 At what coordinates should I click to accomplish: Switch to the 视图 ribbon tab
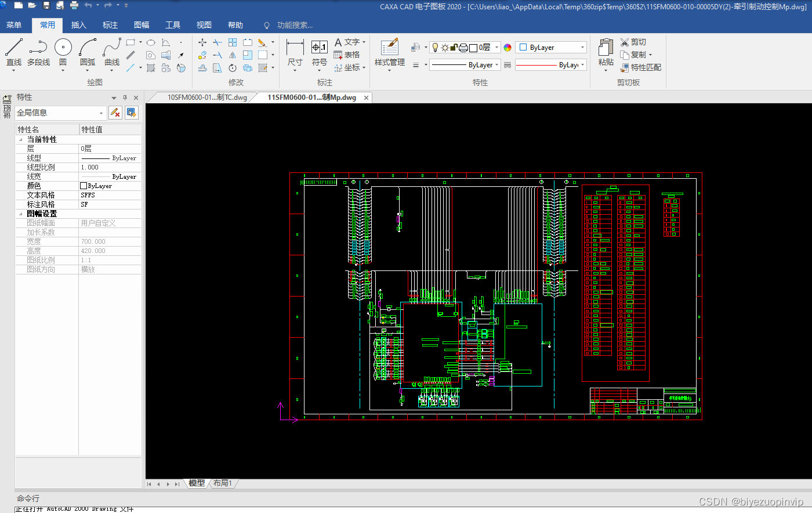pos(204,25)
